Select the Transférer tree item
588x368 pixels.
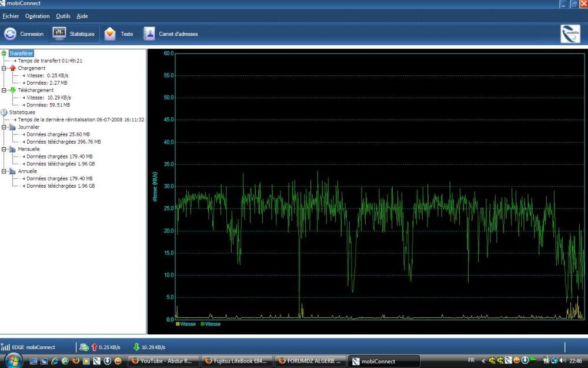21,54
